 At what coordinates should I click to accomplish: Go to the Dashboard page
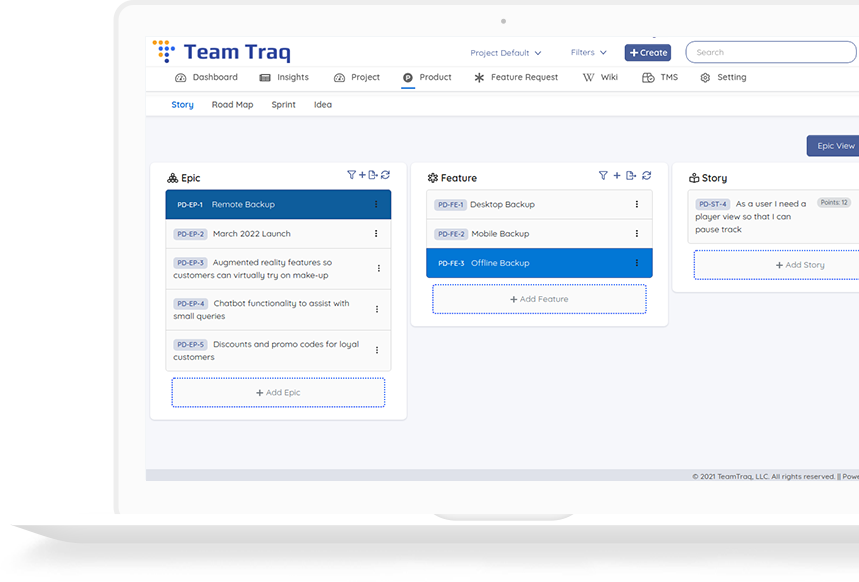206,77
